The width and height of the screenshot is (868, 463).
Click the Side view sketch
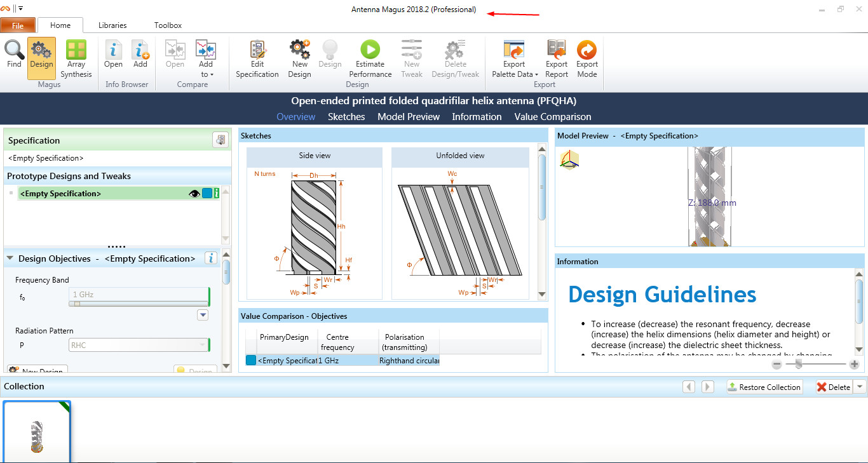(x=315, y=224)
